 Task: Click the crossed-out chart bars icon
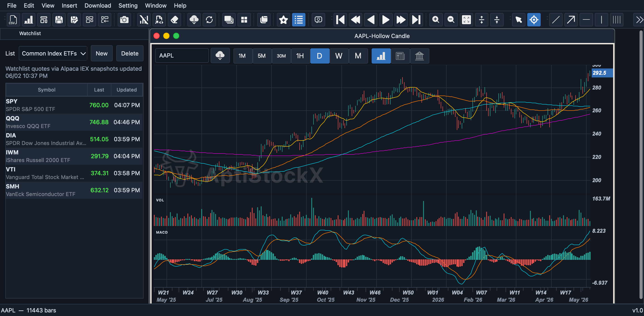144,19
